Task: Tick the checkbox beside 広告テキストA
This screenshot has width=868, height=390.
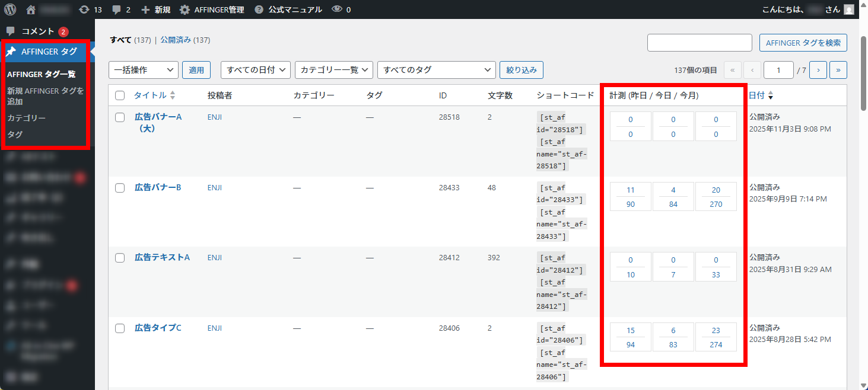Action: coord(120,258)
